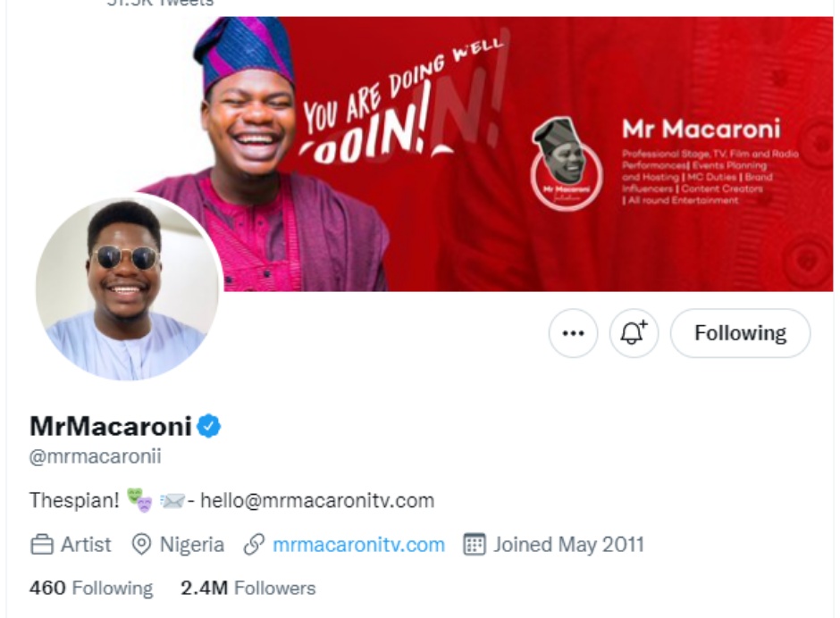840x618 pixels.
Task: Click the location pin icon beside Nigeria
Action: click(x=141, y=545)
